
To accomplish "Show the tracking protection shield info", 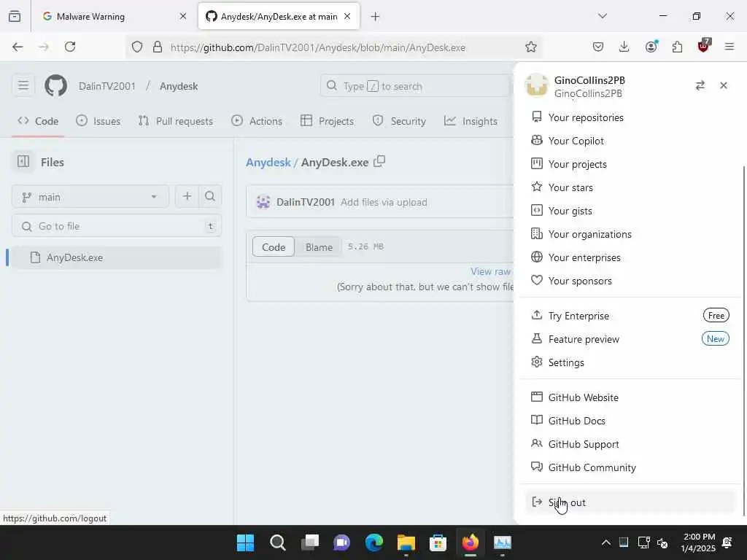I will 137,47.
